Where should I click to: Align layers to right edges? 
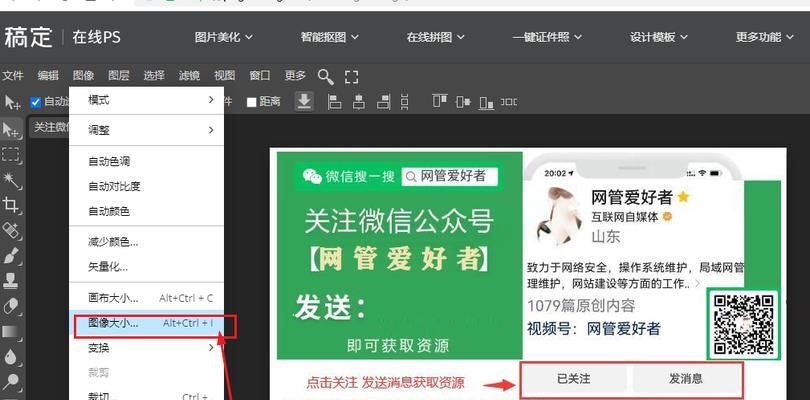pyautogui.click(x=383, y=102)
